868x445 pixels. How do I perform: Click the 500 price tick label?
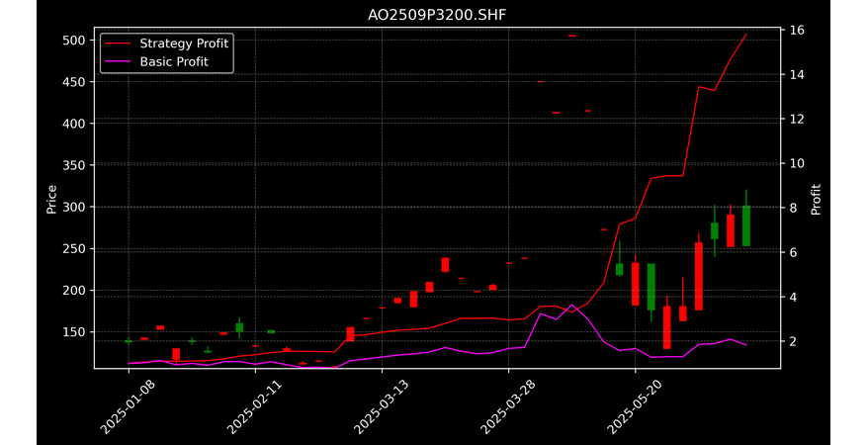(73, 41)
